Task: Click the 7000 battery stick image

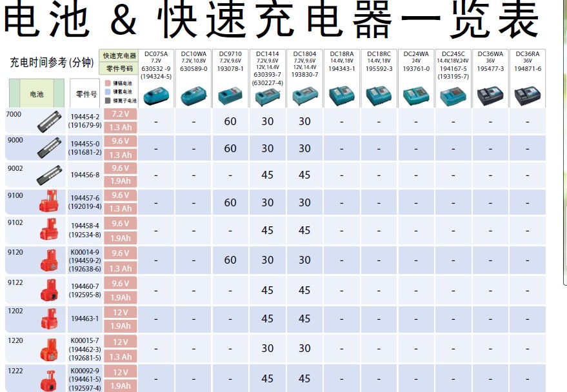Action: [50, 122]
